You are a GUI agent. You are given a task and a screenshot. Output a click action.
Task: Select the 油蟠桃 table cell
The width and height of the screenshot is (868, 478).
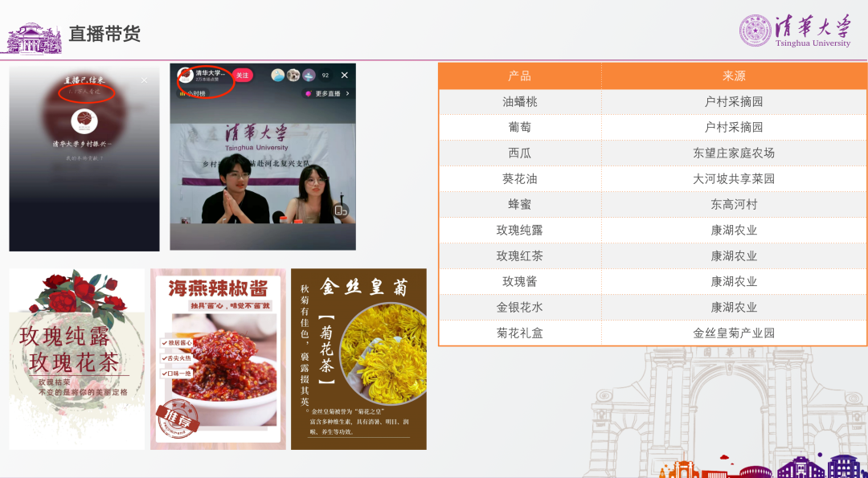tap(520, 102)
